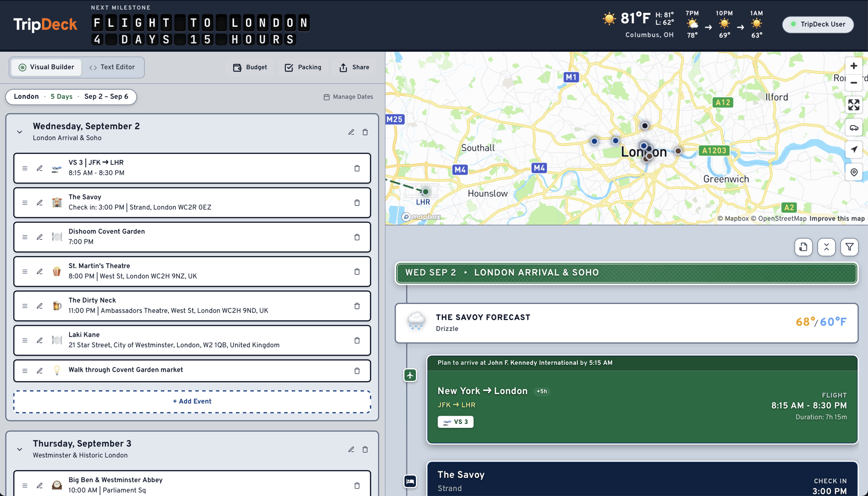Open the Improve this map link
868x496 pixels.
coord(837,219)
